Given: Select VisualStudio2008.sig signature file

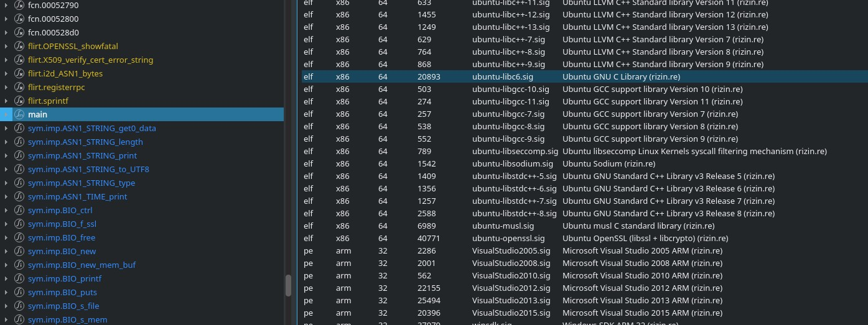Looking at the screenshot, I should point(511,263).
